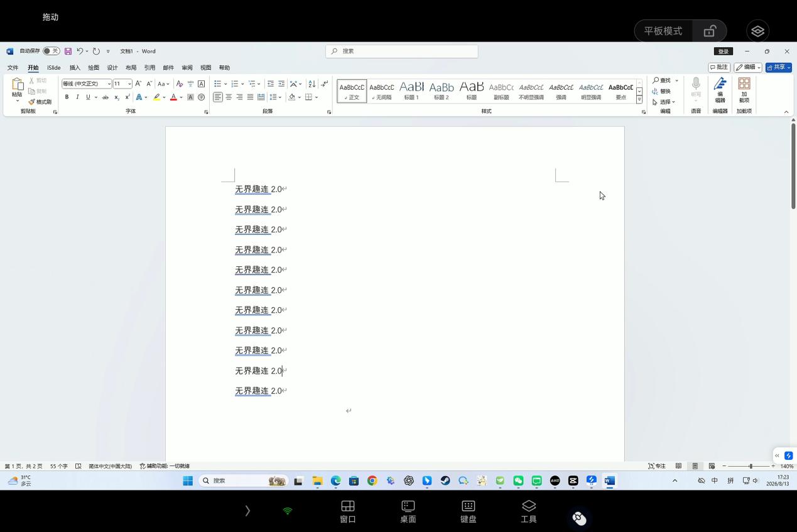This screenshot has width=797, height=532.
Task: Switch to the 审阅 tab
Action: (187, 68)
